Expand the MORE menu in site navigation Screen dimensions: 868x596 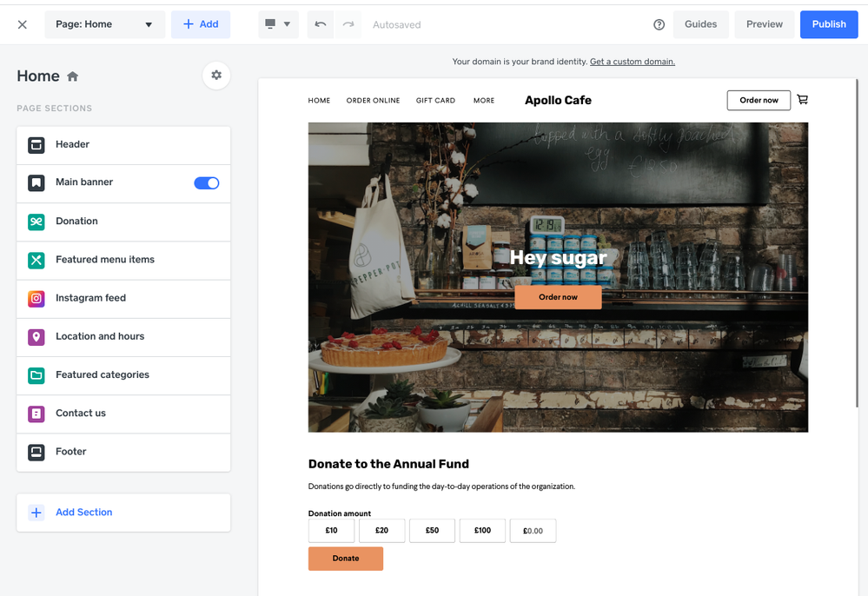click(x=484, y=101)
